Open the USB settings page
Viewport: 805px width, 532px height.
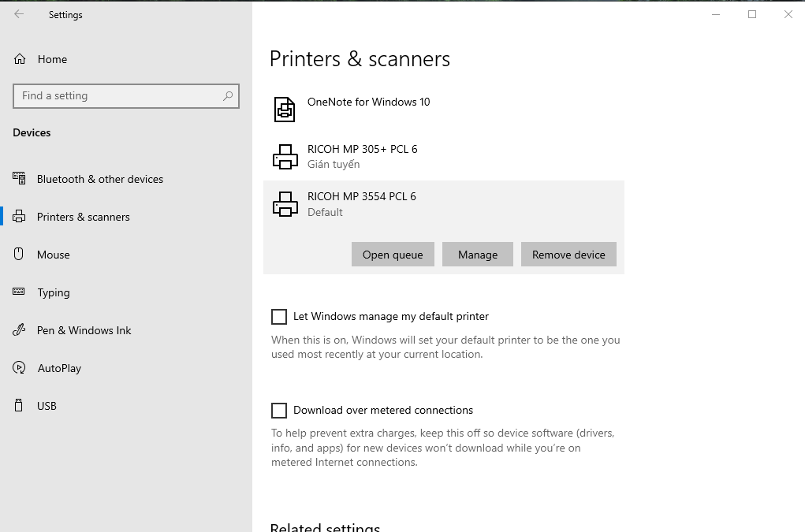click(x=47, y=406)
